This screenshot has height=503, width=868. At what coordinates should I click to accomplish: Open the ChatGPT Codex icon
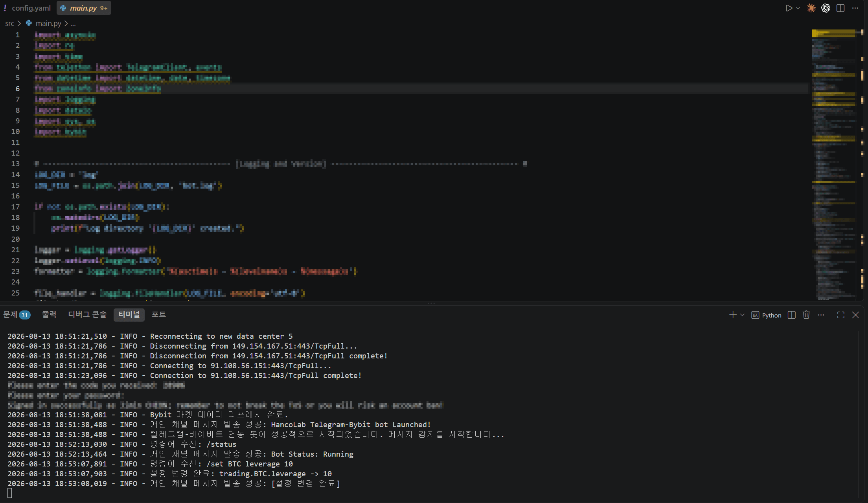[x=826, y=8]
